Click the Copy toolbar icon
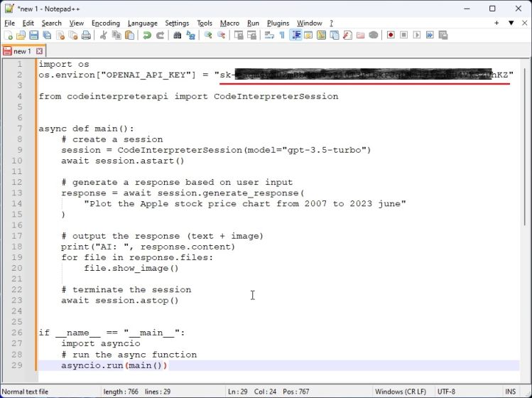 pos(116,36)
